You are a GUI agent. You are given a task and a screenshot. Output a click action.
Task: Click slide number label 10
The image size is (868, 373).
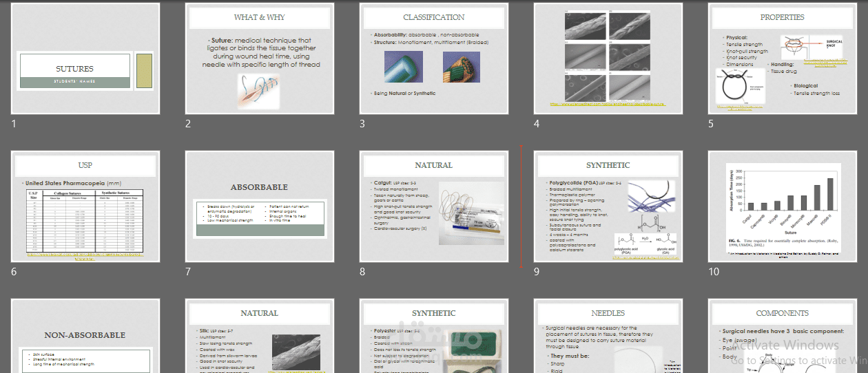coord(714,272)
